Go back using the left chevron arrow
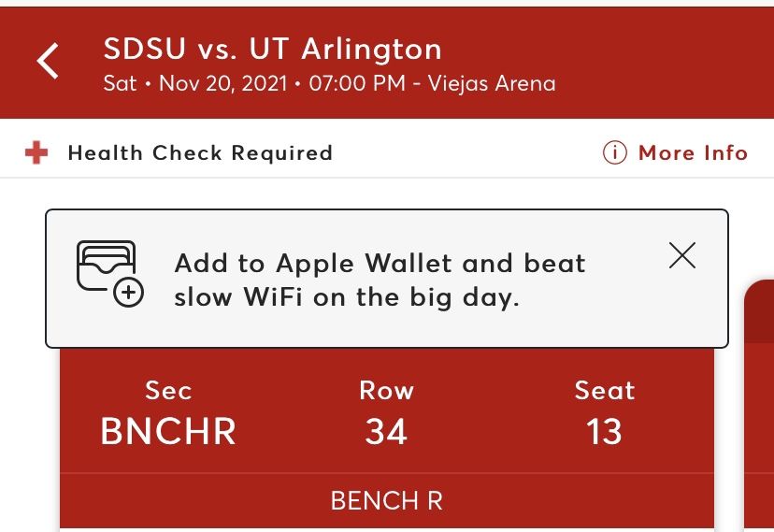Viewport: 774px width, 532px height. 48,62
